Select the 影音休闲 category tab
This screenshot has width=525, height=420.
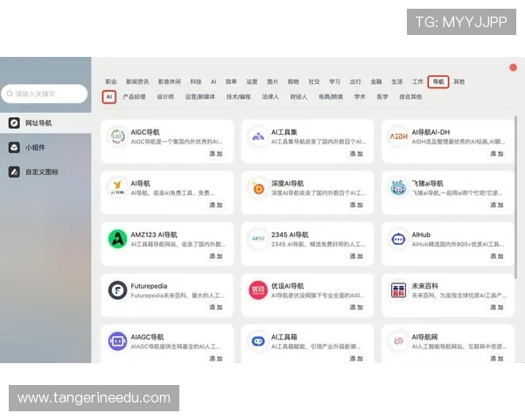[170, 81]
